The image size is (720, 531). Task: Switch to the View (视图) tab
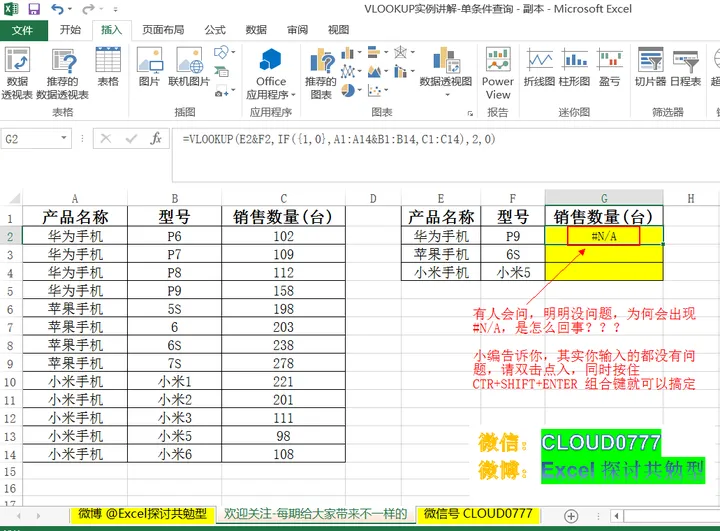pyautogui.click(x=339, y=30)
